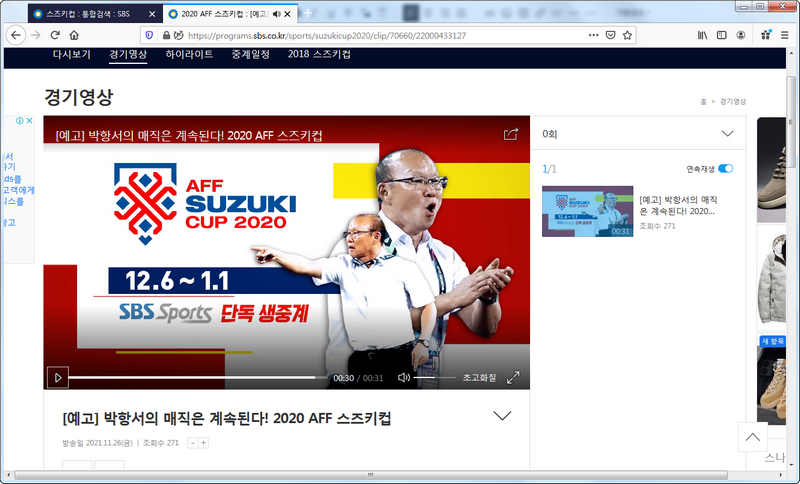Viewport: 800px width, 484px height.
Task: Seek on the video progress bar
Action: [198, 377]
